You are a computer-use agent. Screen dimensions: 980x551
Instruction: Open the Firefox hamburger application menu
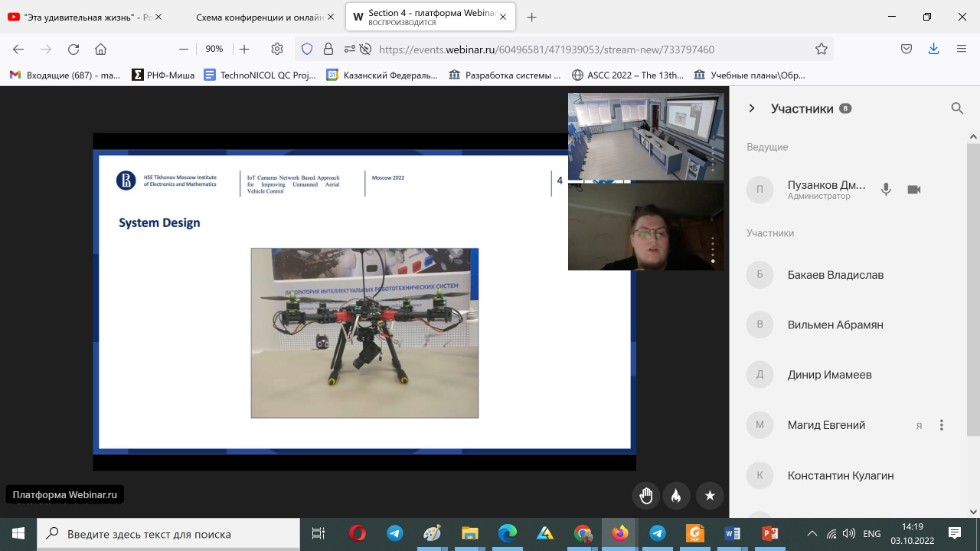(960, 49)
